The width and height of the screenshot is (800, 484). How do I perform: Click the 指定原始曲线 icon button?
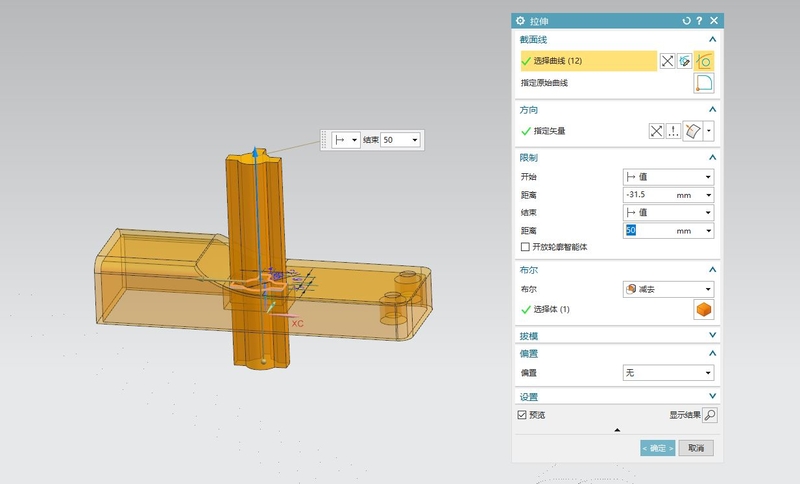pyautogui.click(x=704, y=83)
